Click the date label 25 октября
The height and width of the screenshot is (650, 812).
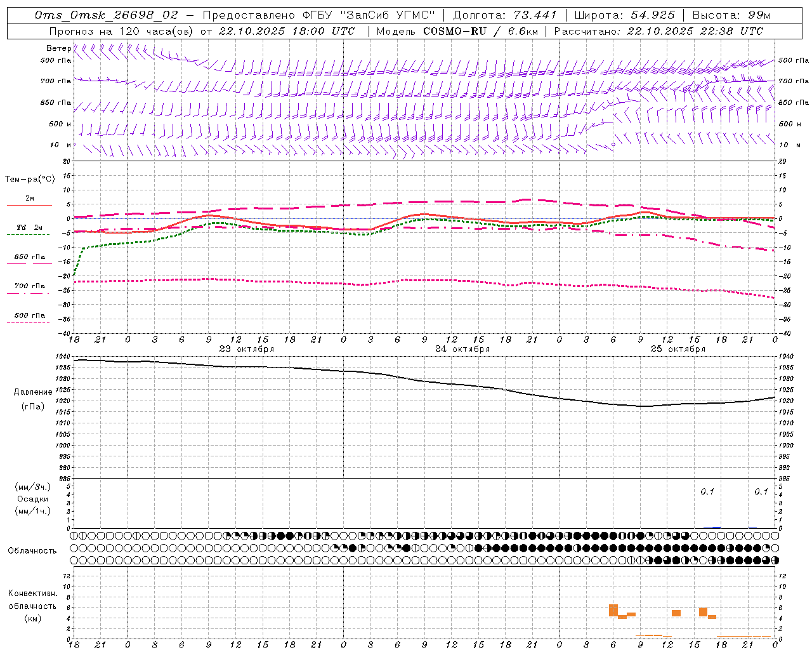pyautogui.click(x=678, y=349)
